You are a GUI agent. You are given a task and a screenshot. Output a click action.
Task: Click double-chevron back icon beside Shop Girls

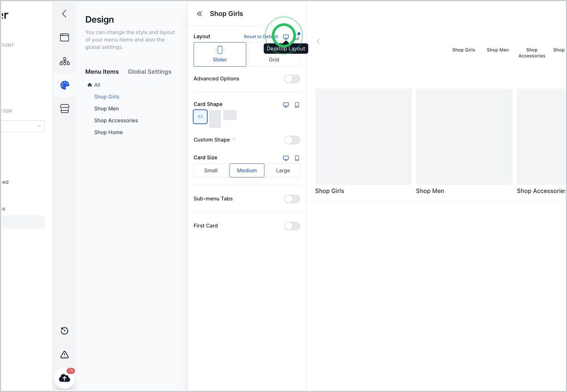(x=200, y=14)
